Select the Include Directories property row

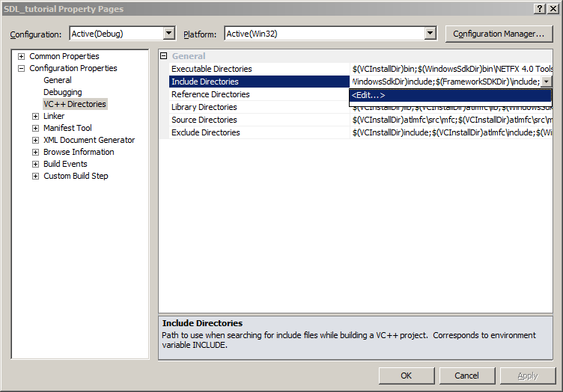[259, 82]
